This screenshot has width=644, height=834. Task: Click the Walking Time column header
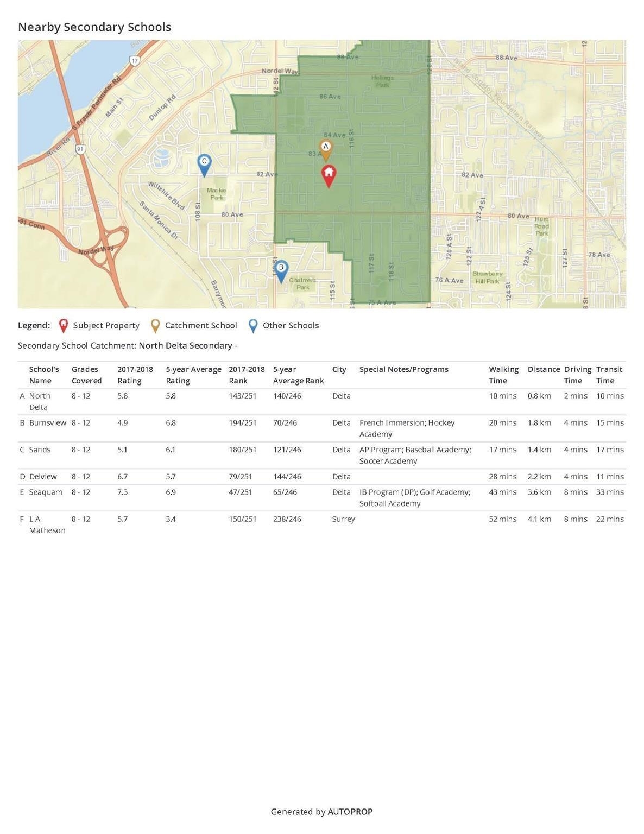pyautogui.click(x=503, y=375)
